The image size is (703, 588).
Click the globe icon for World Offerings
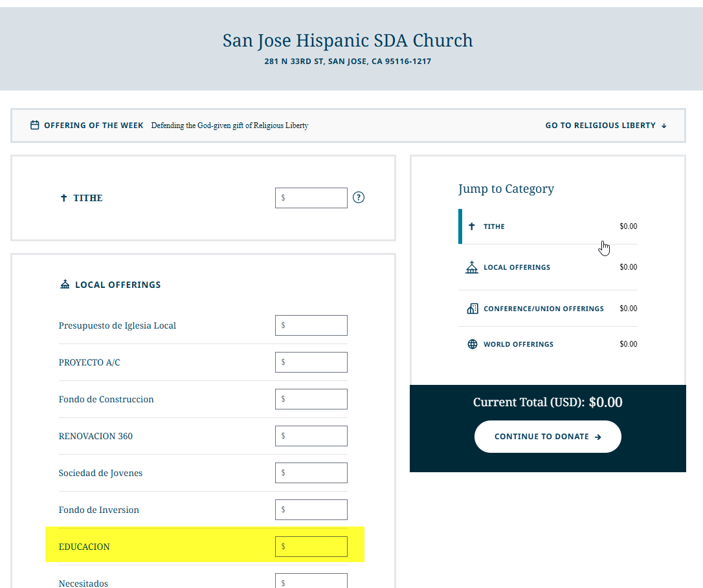(x=473, y=343)
